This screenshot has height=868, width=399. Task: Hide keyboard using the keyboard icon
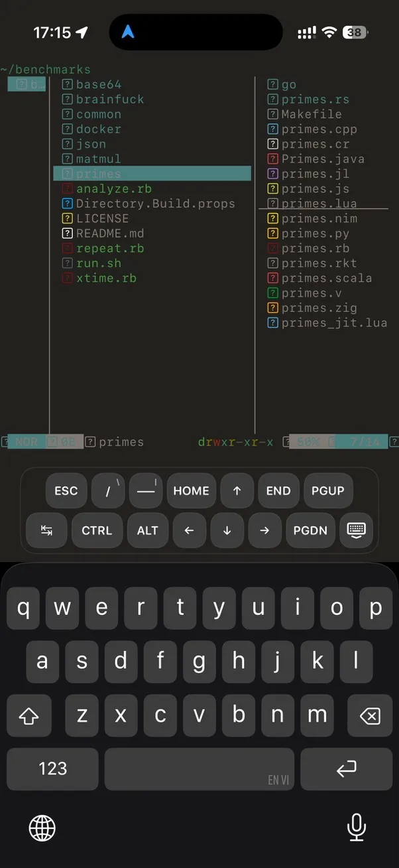pos(356,530)
